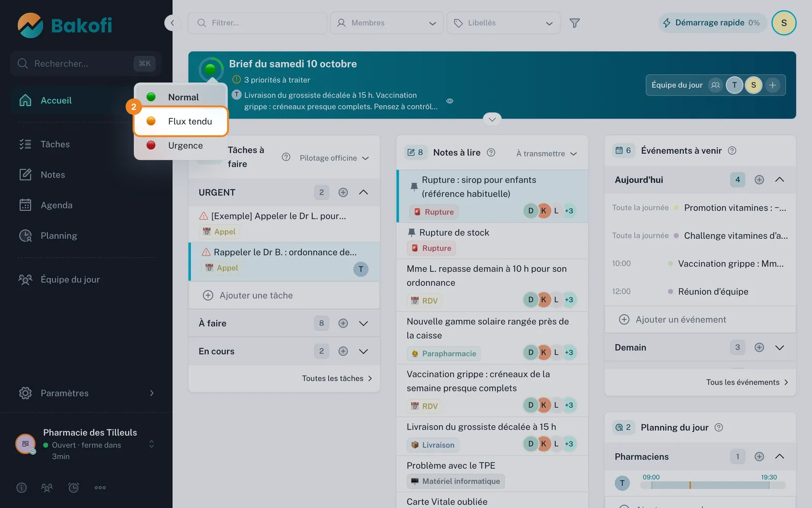812x508 pixels.
Task: Open Tâches in the sidebar
Action: pos(86,144)
